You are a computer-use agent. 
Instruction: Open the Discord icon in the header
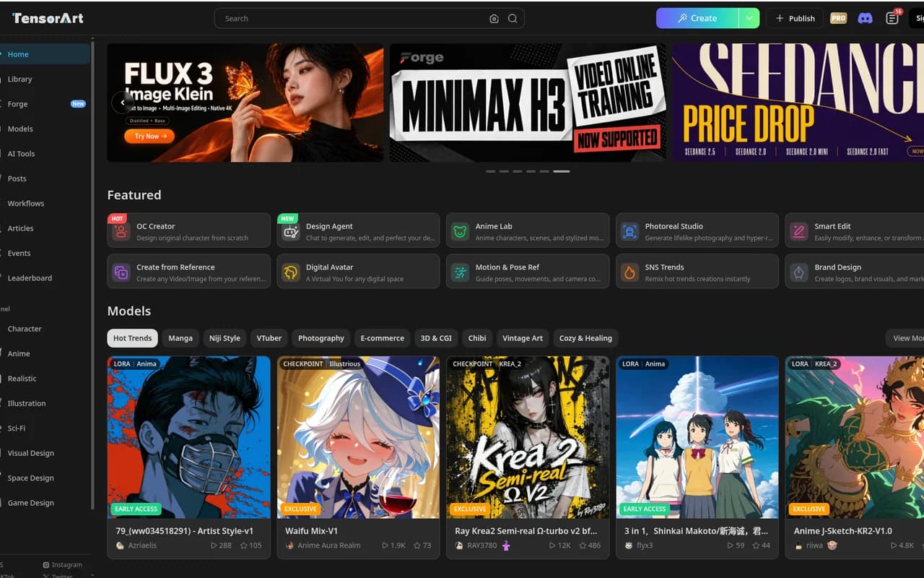click(865, 18)
